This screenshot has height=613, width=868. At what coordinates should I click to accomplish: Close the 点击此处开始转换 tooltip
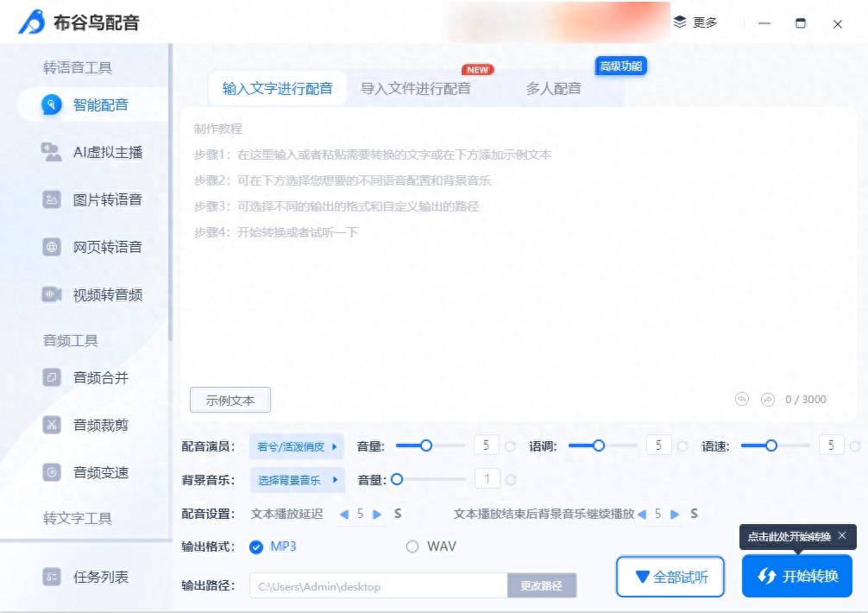click(842, 535)
